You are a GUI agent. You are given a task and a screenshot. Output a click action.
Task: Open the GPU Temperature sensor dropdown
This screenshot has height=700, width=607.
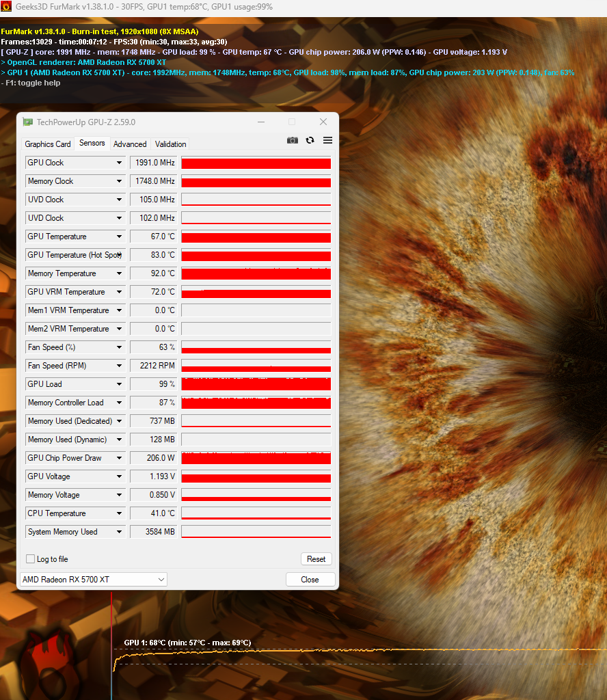click(119, 237)
